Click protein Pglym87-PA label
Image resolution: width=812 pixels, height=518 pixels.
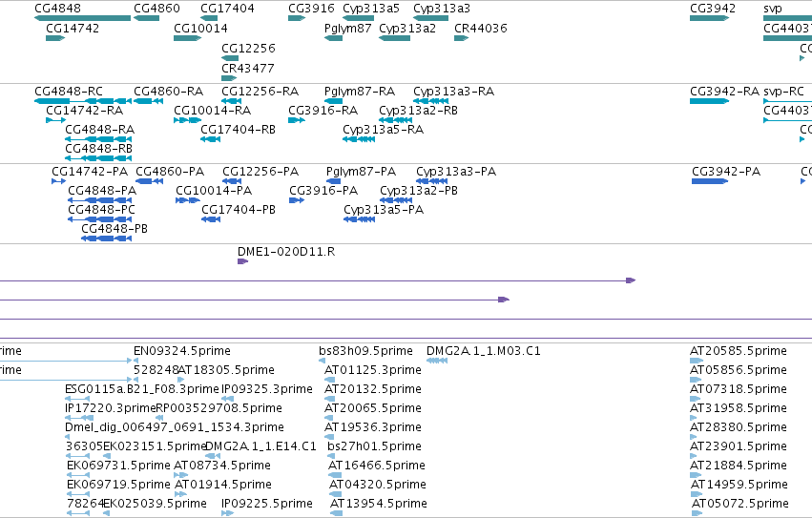361,172
